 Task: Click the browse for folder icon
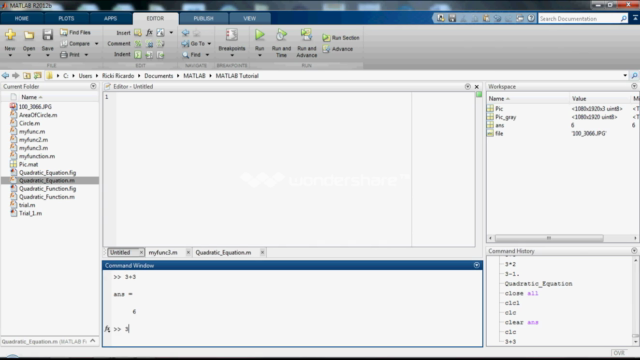click(38, 76)
